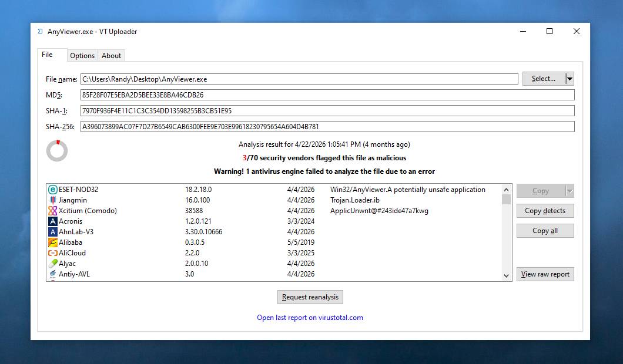The width and height of the screenshot is (623, 364).
Task: Select the Xcitium (Comodo) row name
Action: tap(88, 211)
